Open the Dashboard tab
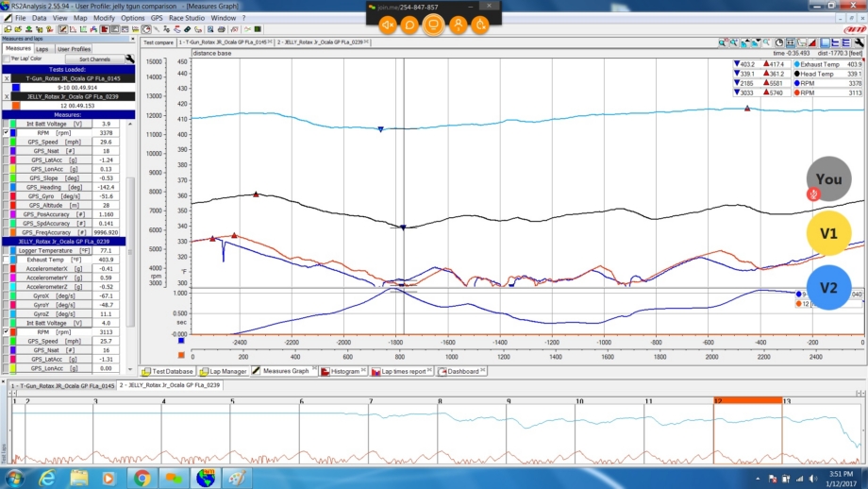868x489 pixels. (461, 371)
